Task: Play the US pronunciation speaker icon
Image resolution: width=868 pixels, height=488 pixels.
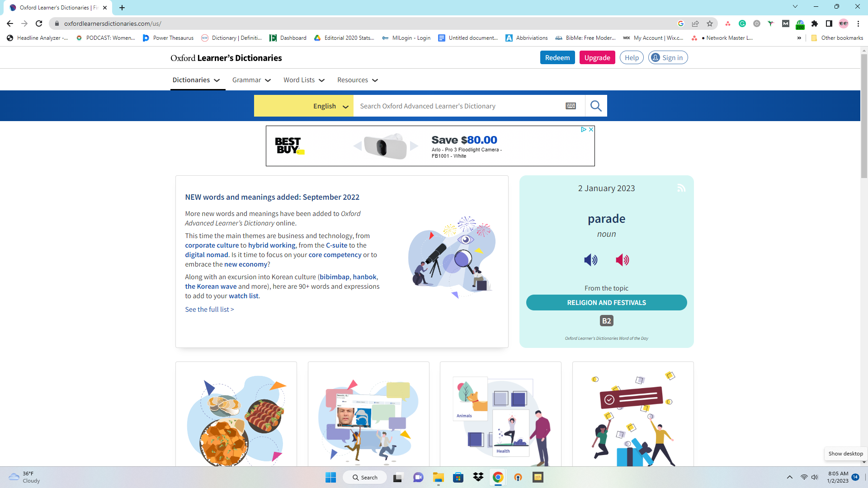Action: point(623,260)
